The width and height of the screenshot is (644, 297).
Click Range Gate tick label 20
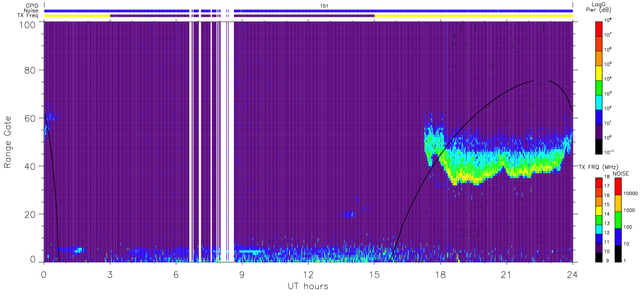tap(30, 214)
